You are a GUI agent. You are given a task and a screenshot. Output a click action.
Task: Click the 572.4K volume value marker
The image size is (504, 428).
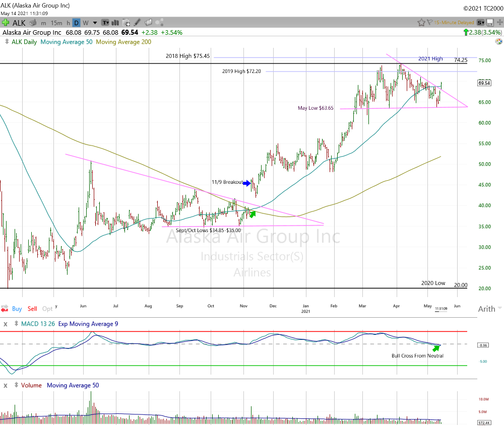(x=484, y=422)
